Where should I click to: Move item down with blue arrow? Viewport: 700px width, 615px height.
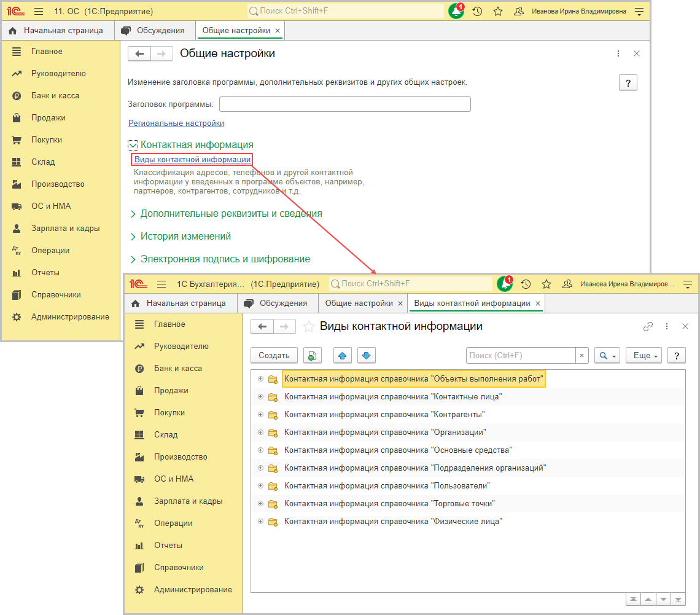(x=367, y=356)
